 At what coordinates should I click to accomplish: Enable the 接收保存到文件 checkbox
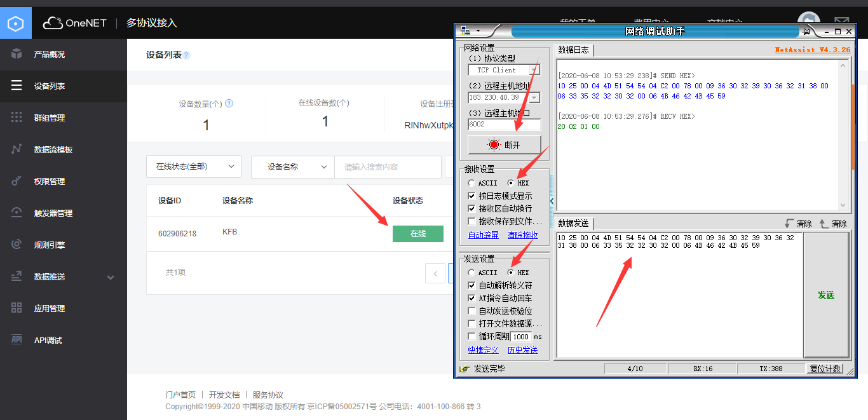coord(471,220)
